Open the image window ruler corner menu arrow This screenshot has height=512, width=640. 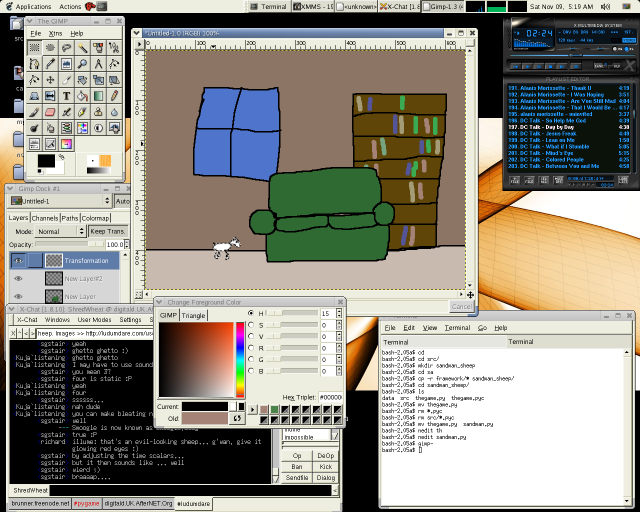140,44
